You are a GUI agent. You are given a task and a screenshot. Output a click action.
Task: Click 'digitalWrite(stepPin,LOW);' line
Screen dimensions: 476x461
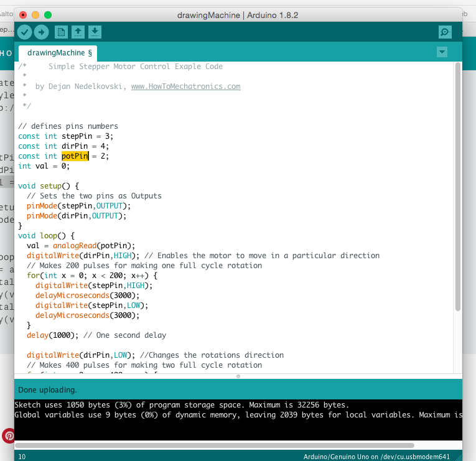[x=92, y=305]
